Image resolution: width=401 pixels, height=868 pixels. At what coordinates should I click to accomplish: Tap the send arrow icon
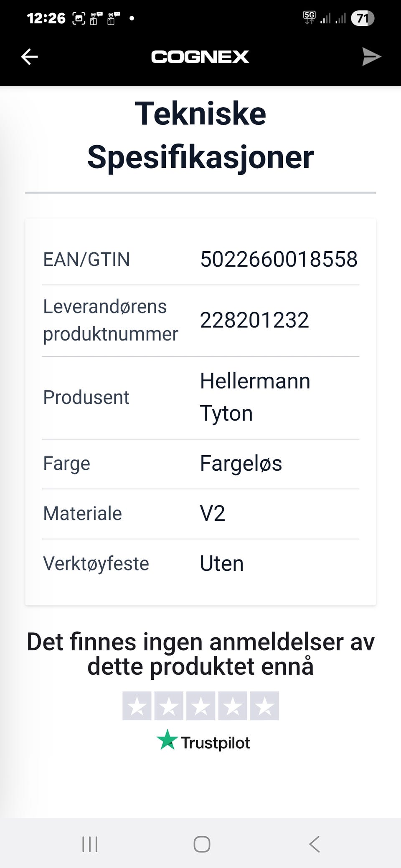[x=371, y=57]
